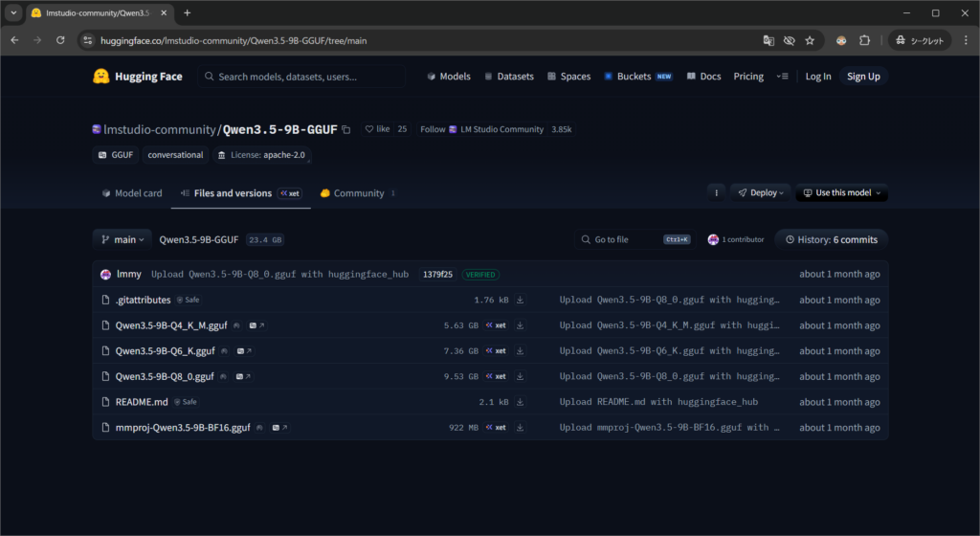Open the Qwen3.5-9B-Q8_0.gguf file link

tap(164, 377)
